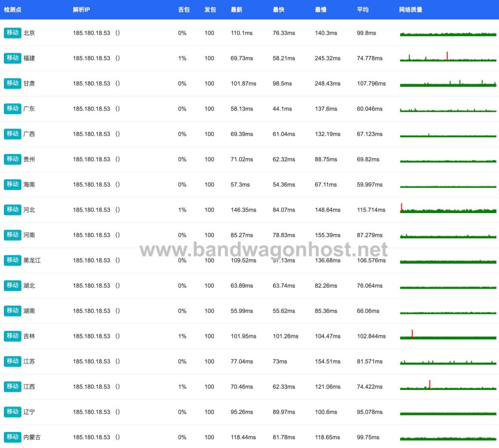The image size is (499, 448).
Task: Sort by the 丢包 column header
Action: pos(184,10)
